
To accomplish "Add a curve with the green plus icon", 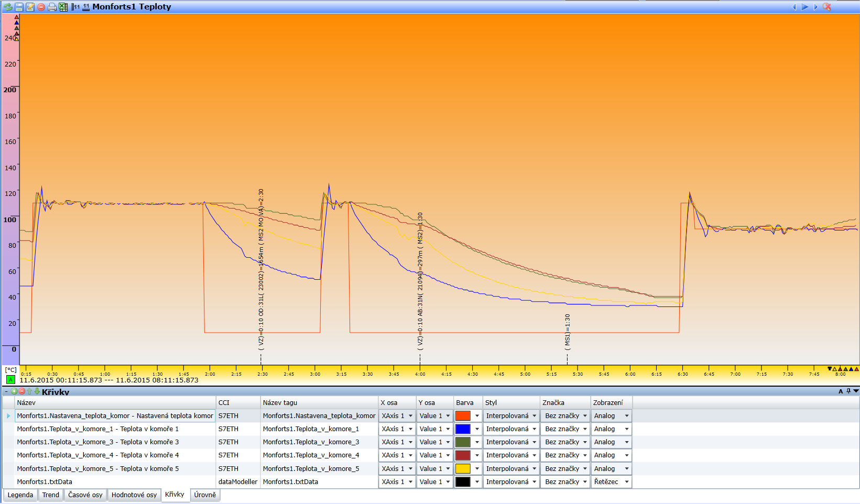I will (x=14, y=391).
